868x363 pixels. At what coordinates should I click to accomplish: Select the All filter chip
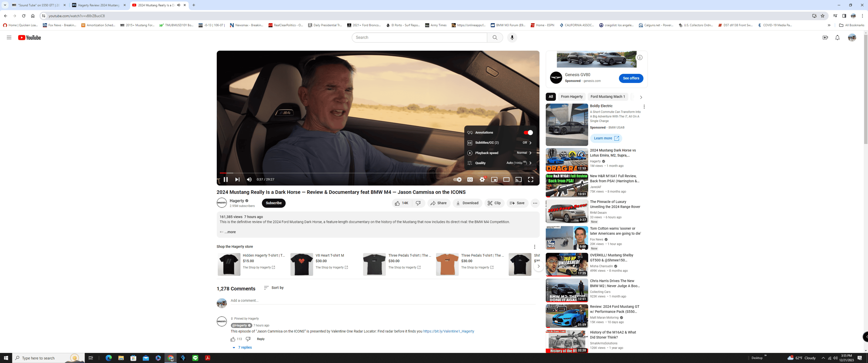[x=551, y=97]
